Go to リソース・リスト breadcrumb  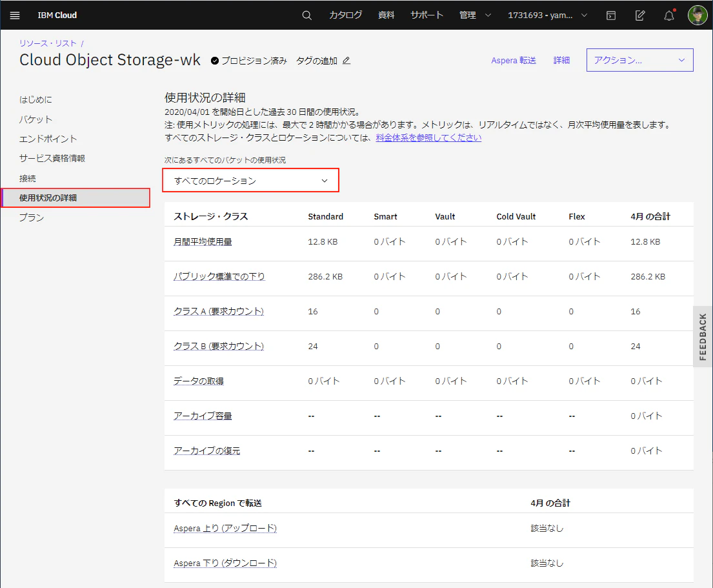(48, 43)
